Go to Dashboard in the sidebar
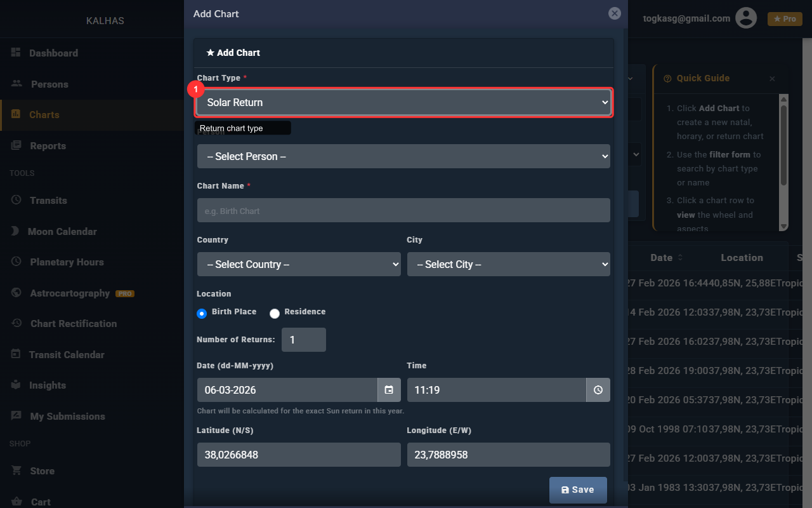The image size is (812, 508). (53, 53)
